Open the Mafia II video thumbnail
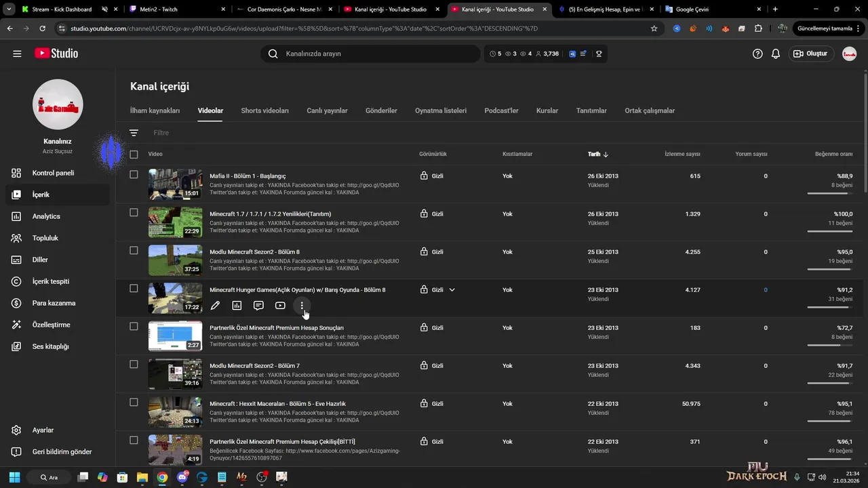The width and height of the screenshot is (868, 488). [175, 184]
